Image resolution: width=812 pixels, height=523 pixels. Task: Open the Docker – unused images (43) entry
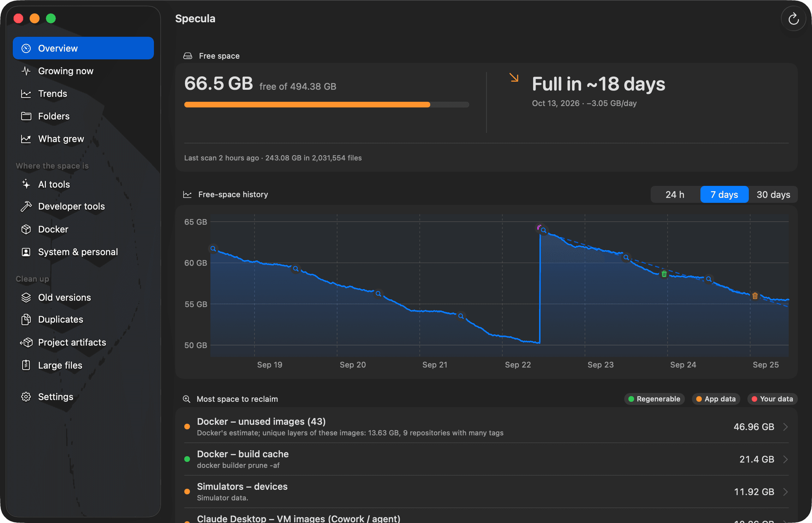486,427
